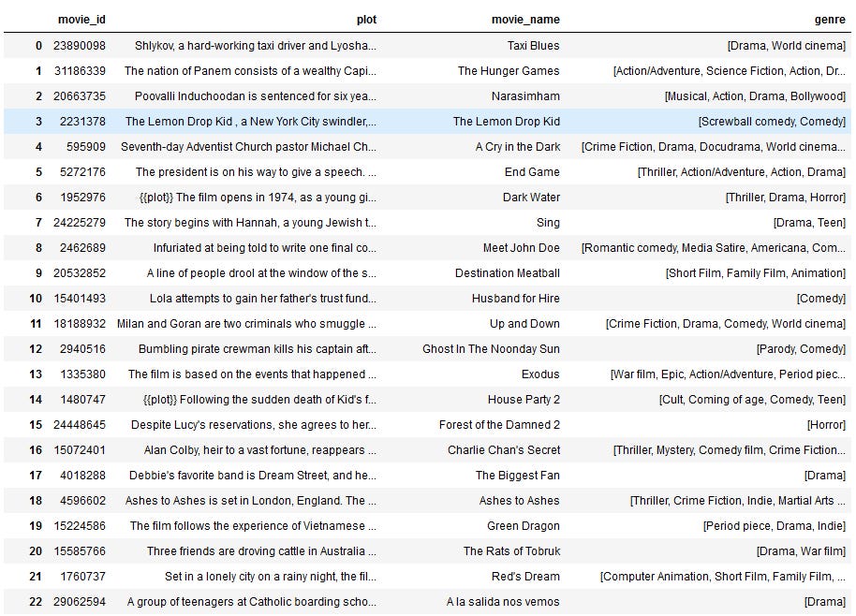
Task: Click movie_id 23890098
Action: [80, 46]
